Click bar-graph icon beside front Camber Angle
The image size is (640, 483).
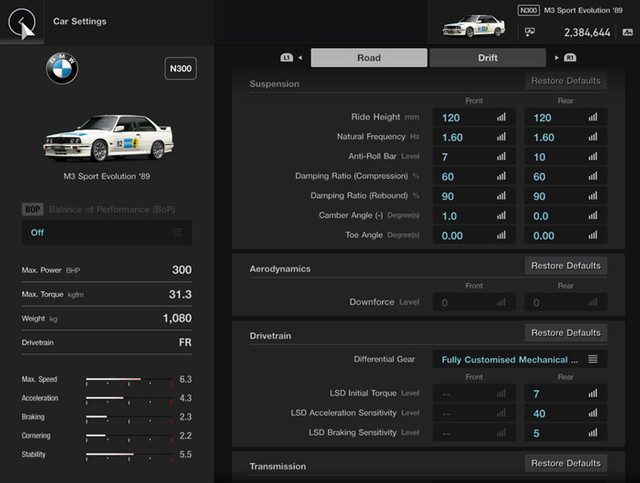click(501, 216)
